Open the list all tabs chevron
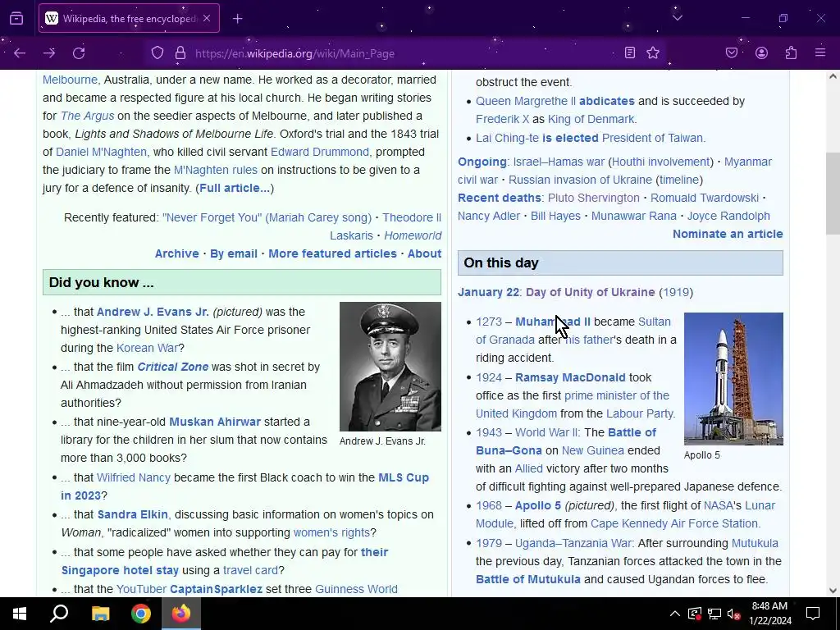This screenshot has width=840, height=630. (x=677, y=18)
